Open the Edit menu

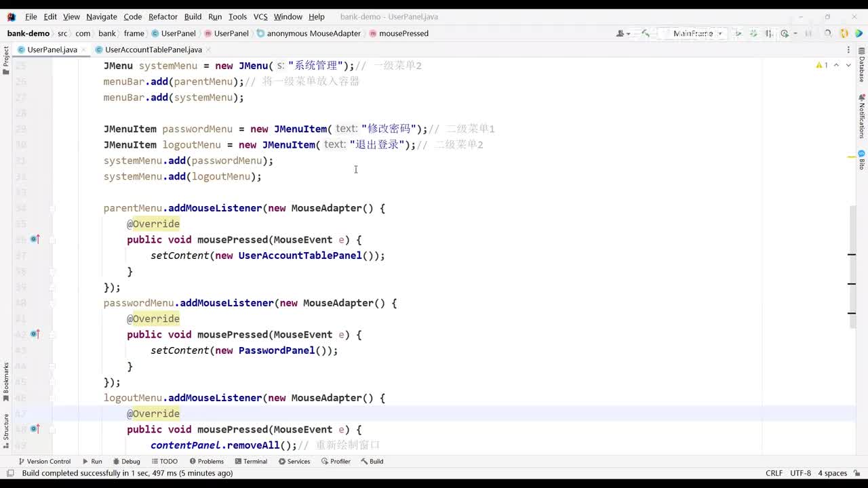[50, 16]
